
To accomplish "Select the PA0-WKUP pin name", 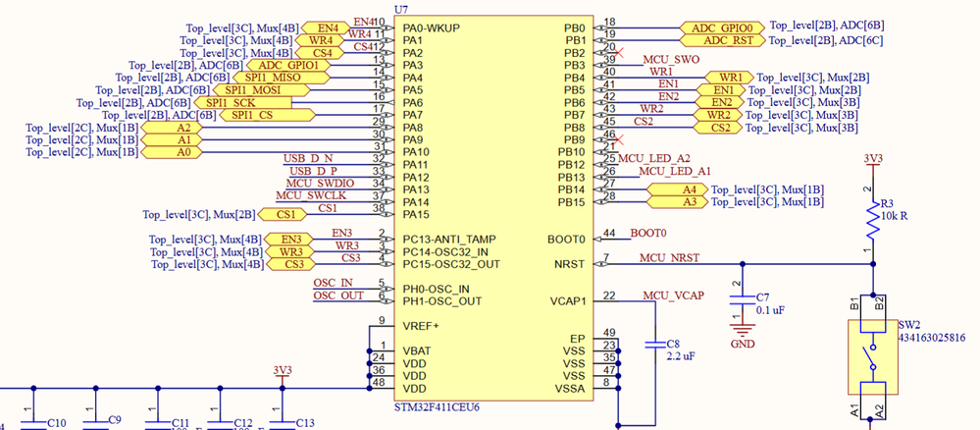I will [x=432, y=28].
